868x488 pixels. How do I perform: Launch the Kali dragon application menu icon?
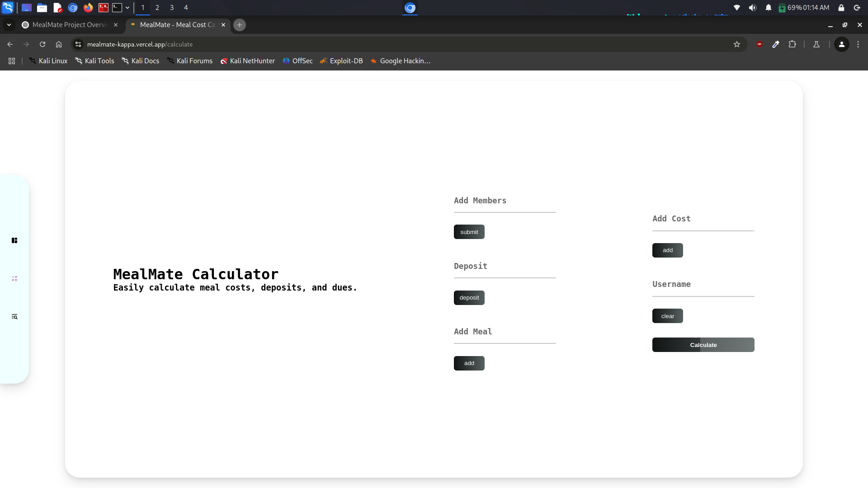point(8,8)
